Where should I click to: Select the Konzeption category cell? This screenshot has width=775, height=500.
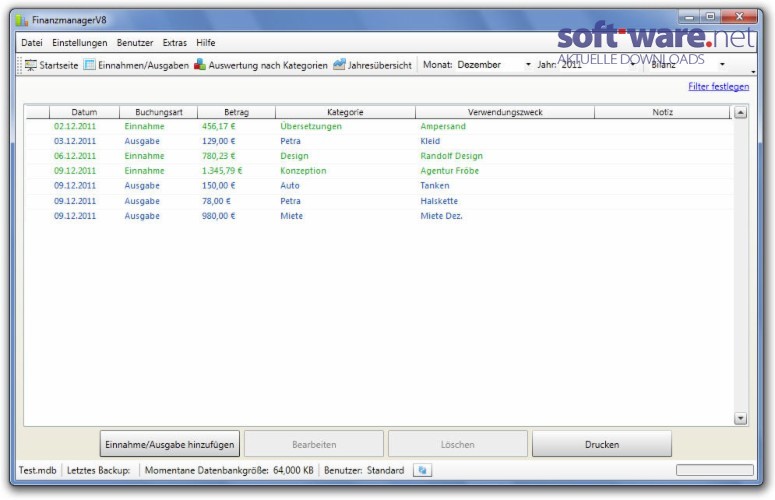(x=303, y=171)
